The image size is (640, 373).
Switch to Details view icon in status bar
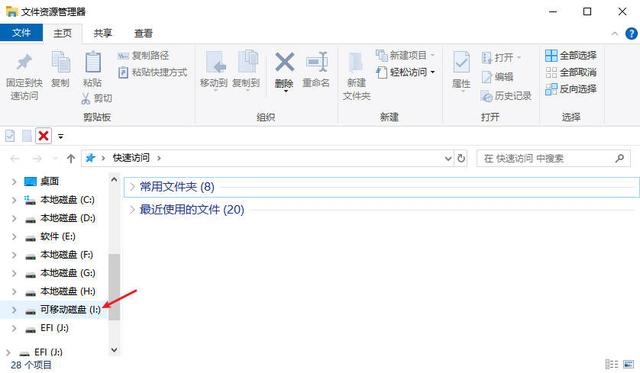pos(611,364)
